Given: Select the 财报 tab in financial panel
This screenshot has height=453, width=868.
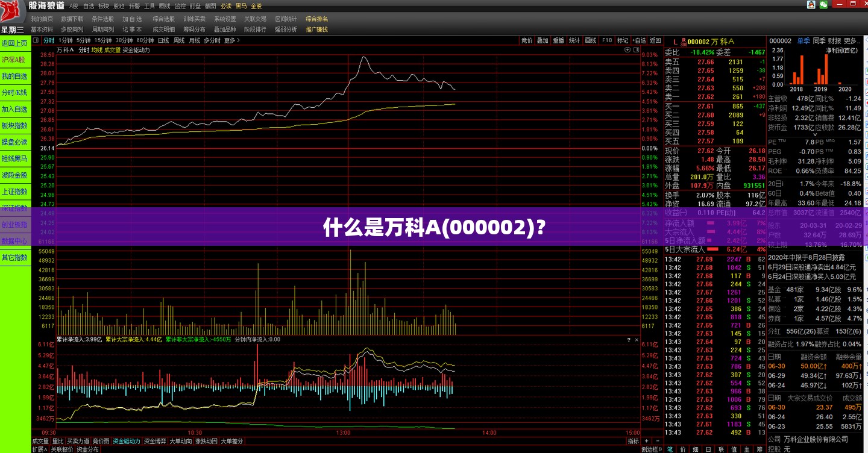Looking at the screenshot, I should click(835, 40).
